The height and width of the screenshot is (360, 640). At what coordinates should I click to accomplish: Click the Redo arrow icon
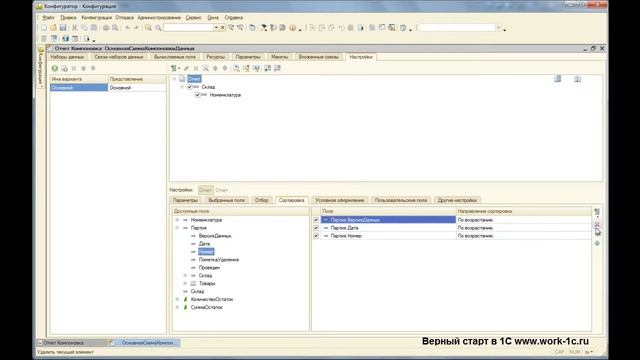pos(137,28)
